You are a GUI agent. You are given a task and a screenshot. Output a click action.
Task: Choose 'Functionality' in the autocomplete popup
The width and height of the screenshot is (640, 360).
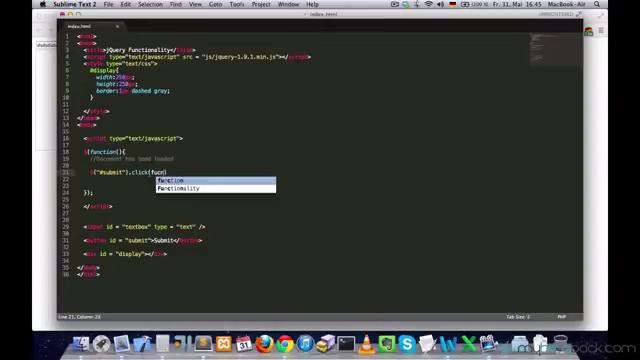pos(216,189)
